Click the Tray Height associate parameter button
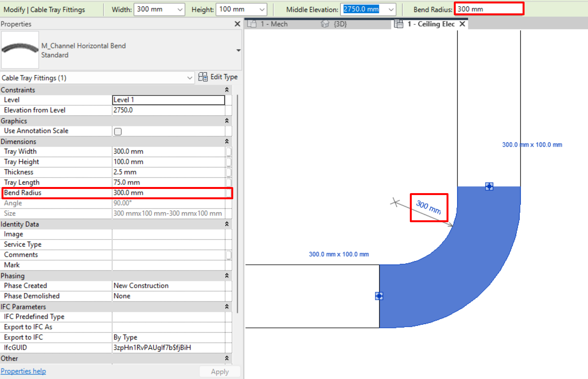 (x=229, y=162)
